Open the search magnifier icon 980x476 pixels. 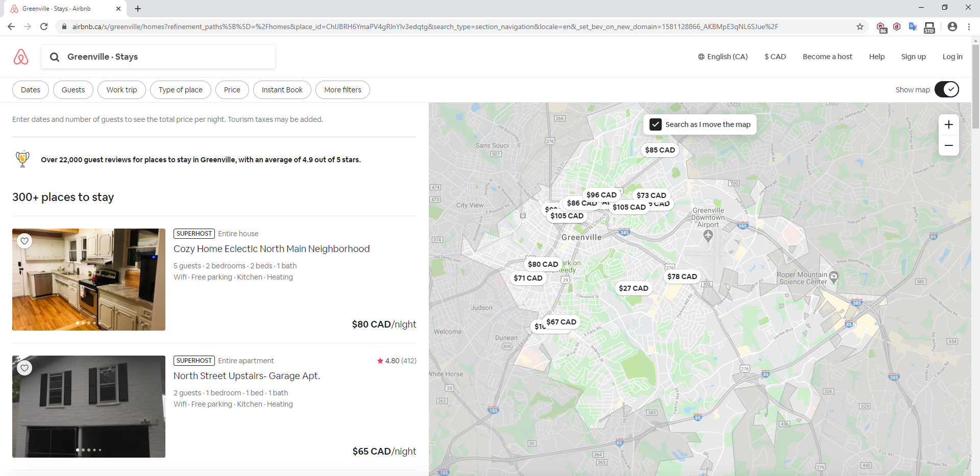pos(55,57)
